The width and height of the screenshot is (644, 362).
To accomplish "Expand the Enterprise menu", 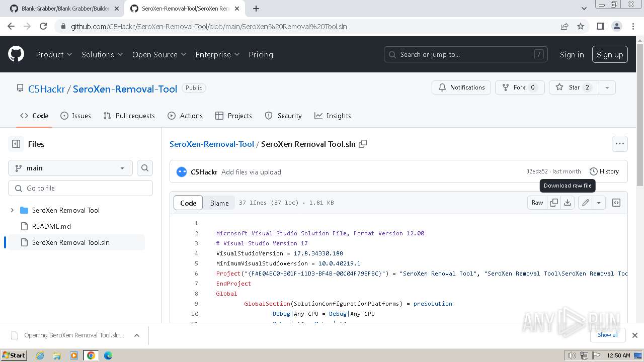I will pyautogui.click(x=217, y=54).
